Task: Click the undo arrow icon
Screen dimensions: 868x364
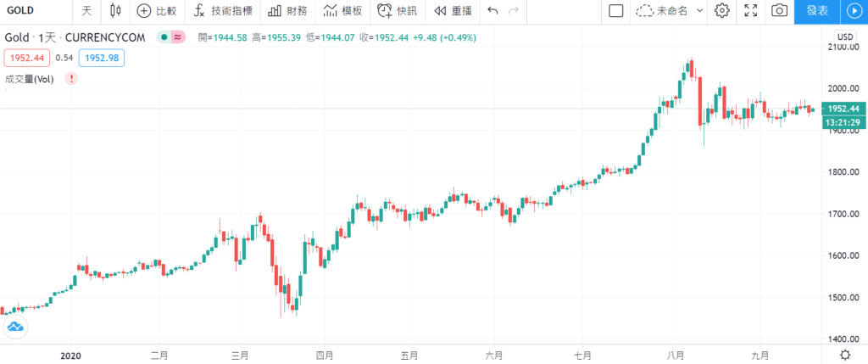Action: click(492, 10)
